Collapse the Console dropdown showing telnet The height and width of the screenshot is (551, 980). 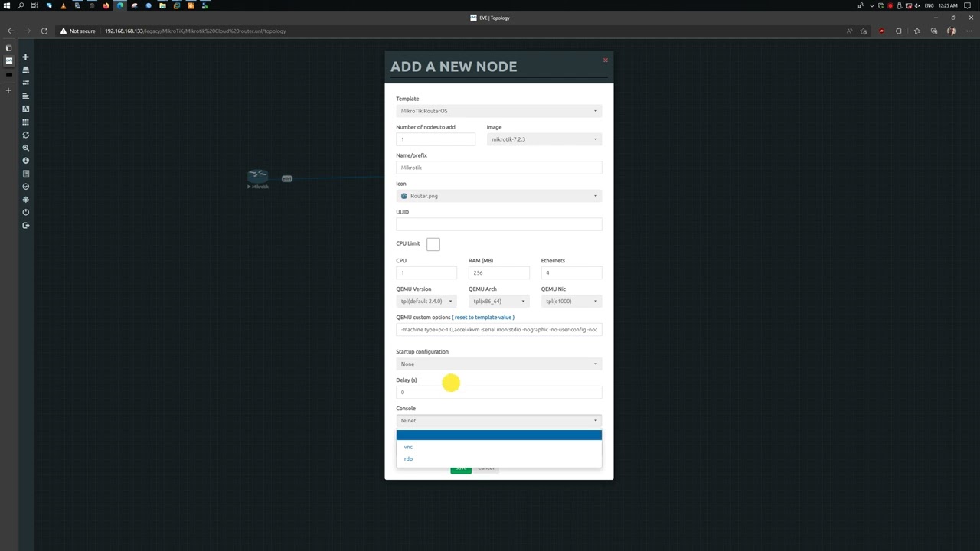pos(498,420)
